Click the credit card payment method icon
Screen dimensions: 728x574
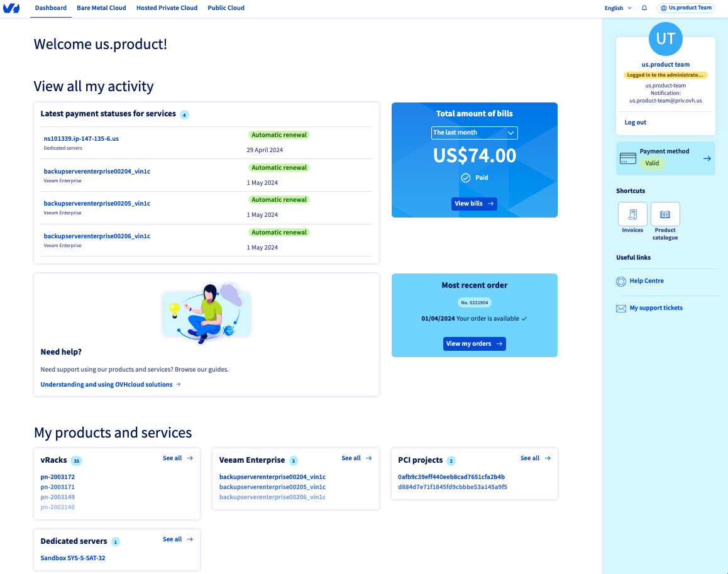(x=627, y=158)
